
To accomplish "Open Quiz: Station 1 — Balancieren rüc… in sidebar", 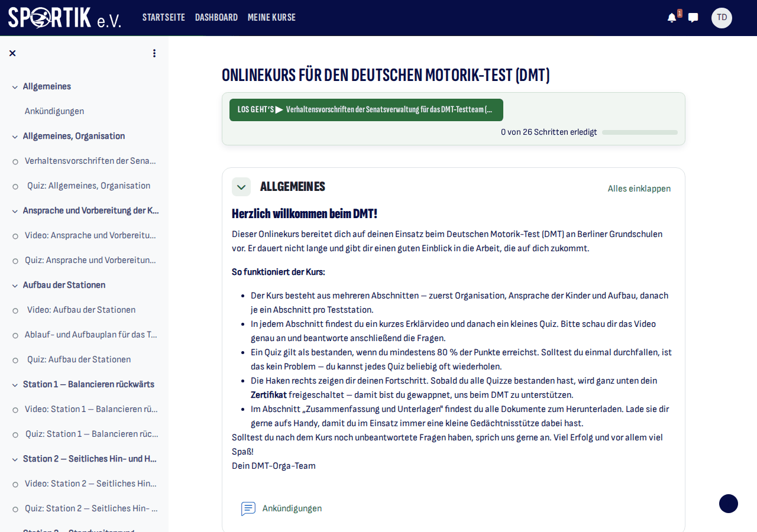I will (x=92, y=434).
